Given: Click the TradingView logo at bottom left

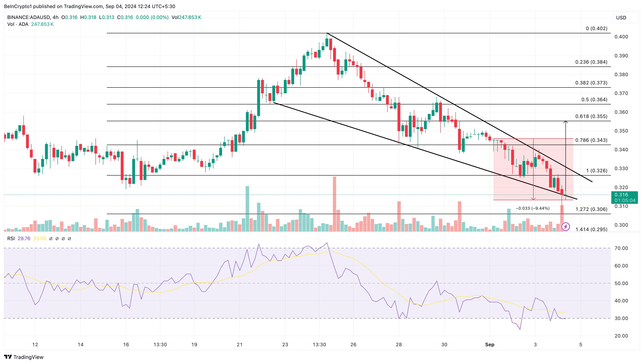Looking at the screenshot, I should 24,357.
